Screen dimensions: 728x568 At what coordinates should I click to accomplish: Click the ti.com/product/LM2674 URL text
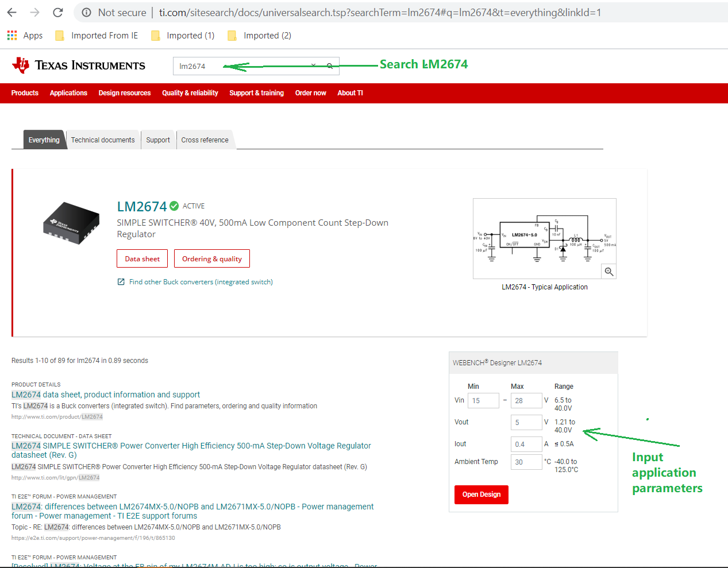click(57, 417)
